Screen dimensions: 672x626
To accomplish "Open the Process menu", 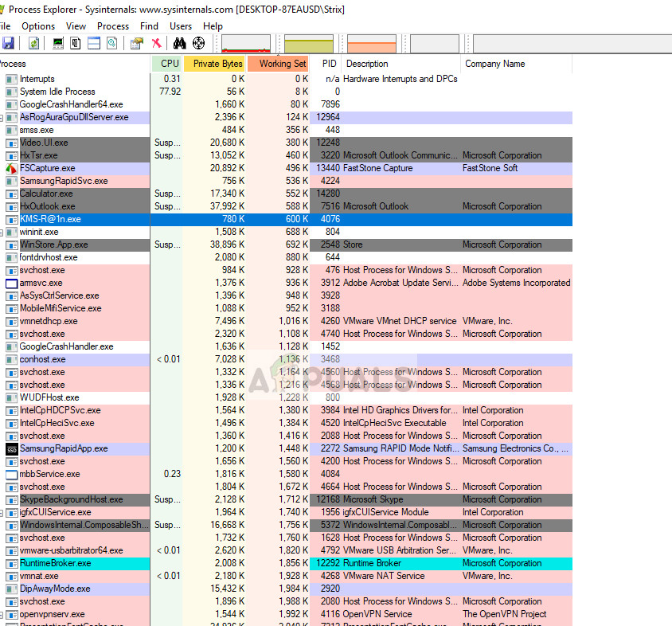I will 112,25.
